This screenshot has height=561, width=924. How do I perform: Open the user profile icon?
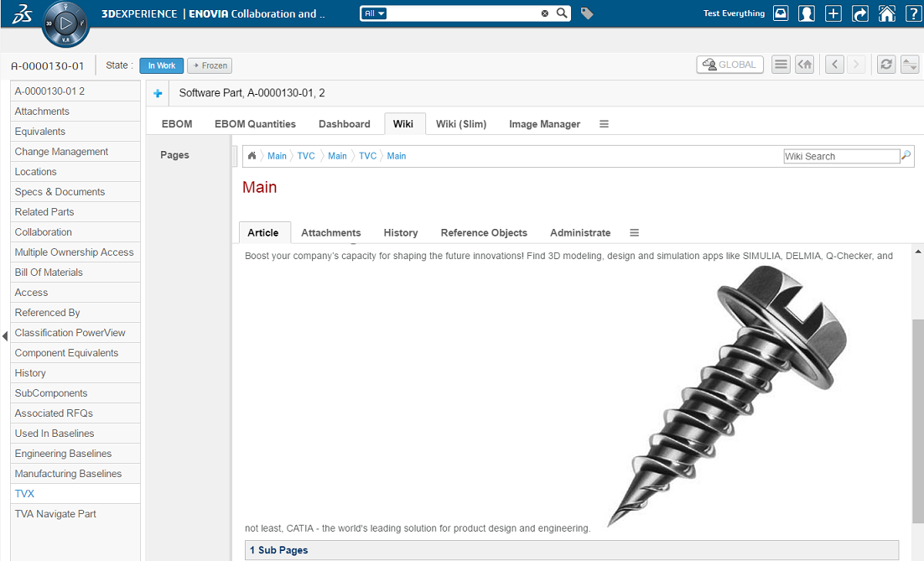(x=807, y=13)
